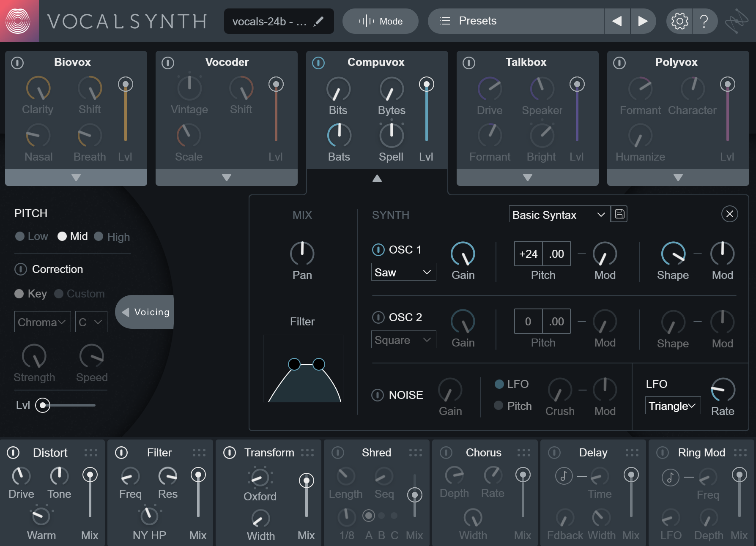Viewport: 756px width, 546px height.
Task: Open the Mode selector
Action: (380, 21)
